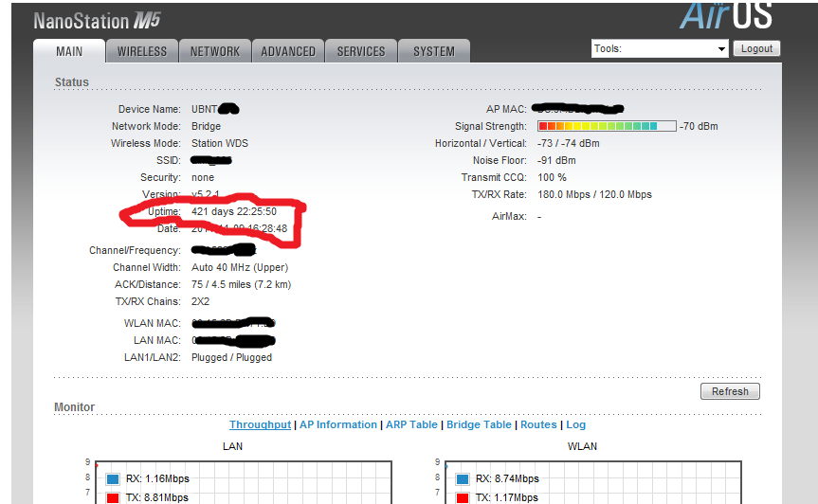Viewport: 818px width, 504px height.
Task: Click the AirOS logo
Action: [x=726, y=15]
